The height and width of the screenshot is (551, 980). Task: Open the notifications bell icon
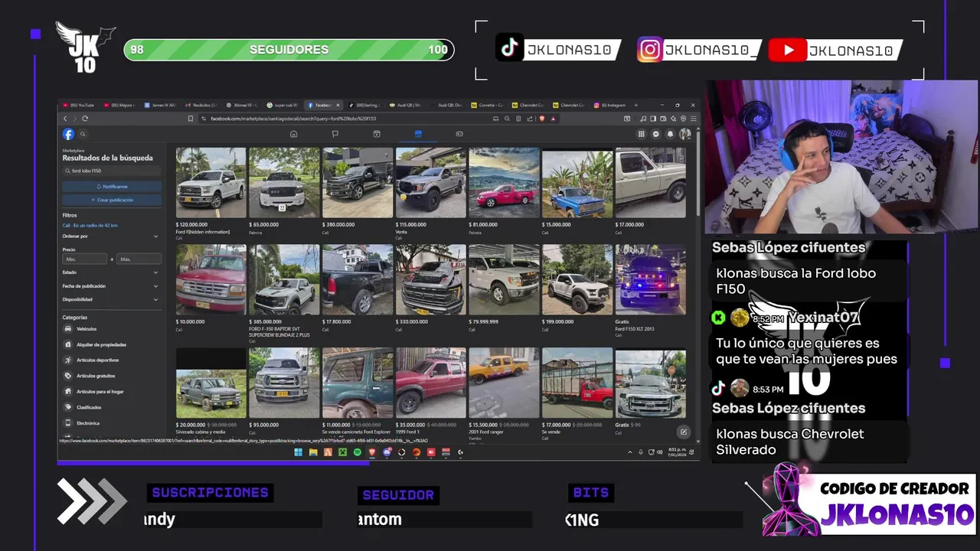(671, 134)
